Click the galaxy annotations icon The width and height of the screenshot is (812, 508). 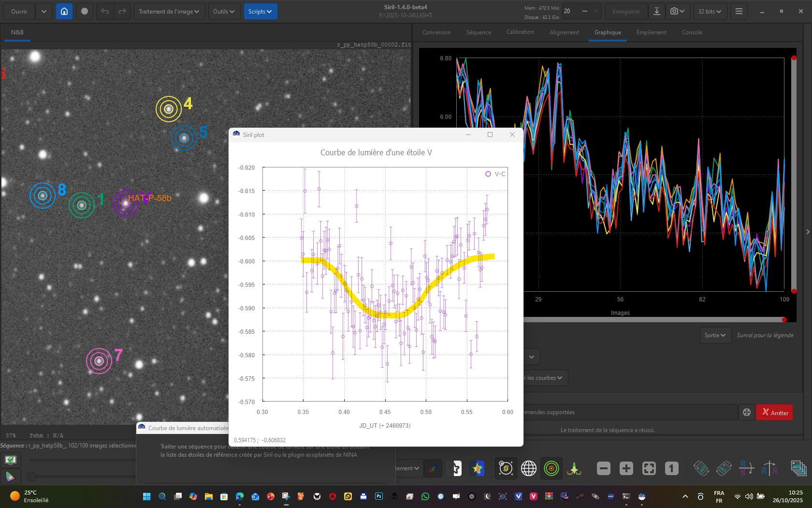tap(506, 468)
